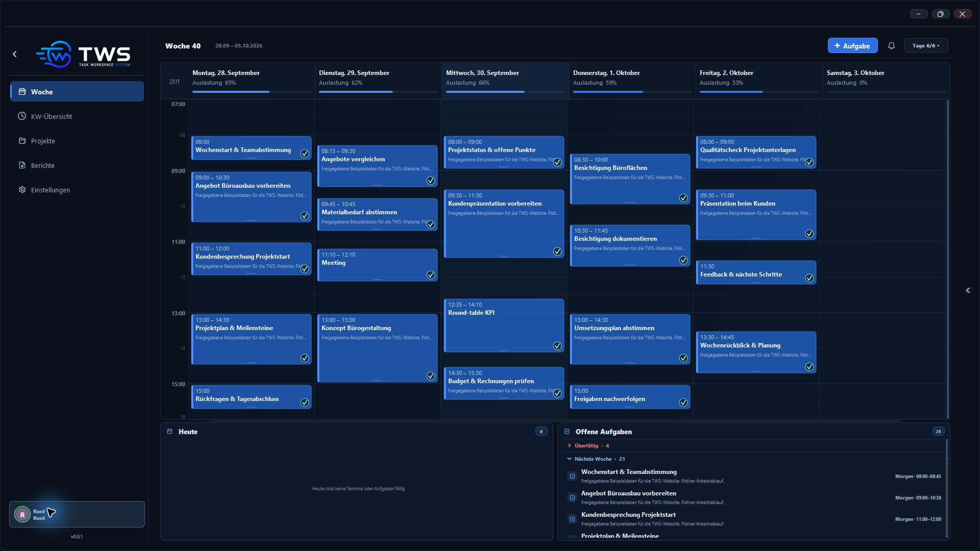Click Mittwoch Auslastung progress bar
980x551 pixels.
coord(505,92)
